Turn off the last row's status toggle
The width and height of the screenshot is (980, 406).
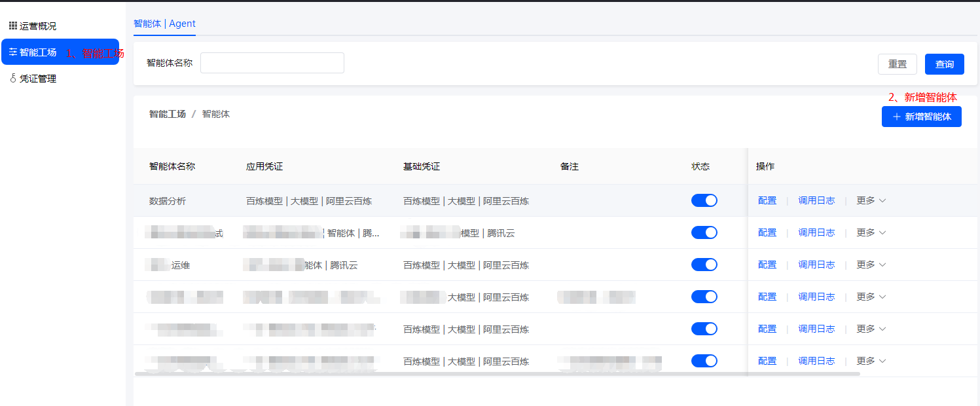pos(704,360)
